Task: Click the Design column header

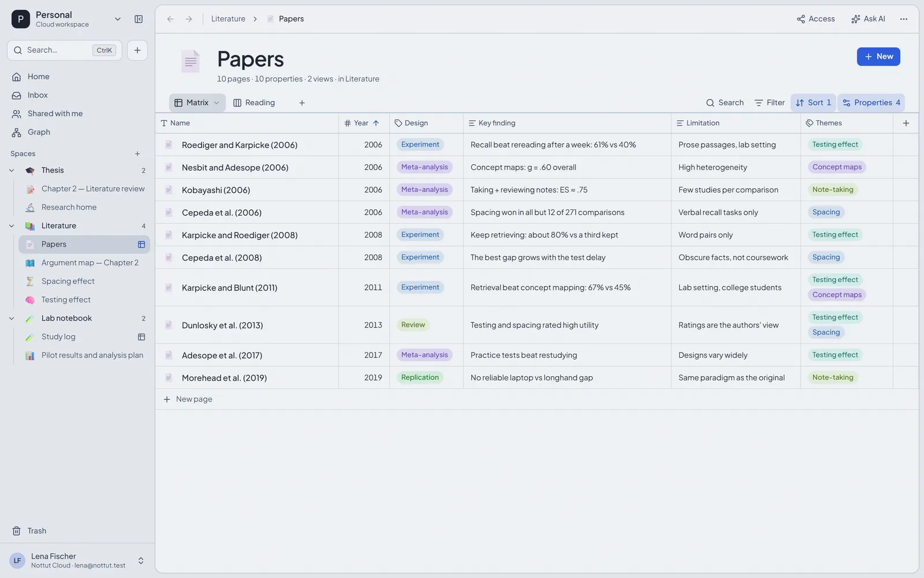Action: tap(427, 123)
